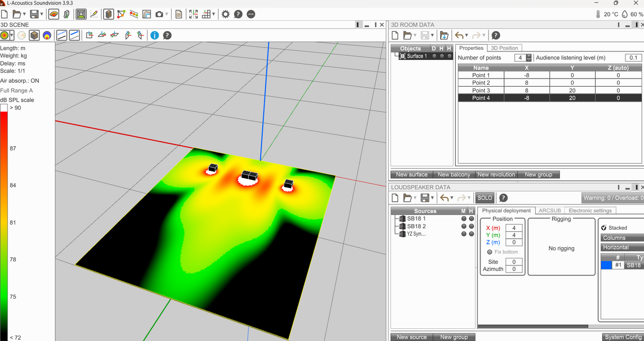The width and height of the screenshot is (644, 341).
Task: Open the Horizontal dropdown
Action: pos(622,247)
